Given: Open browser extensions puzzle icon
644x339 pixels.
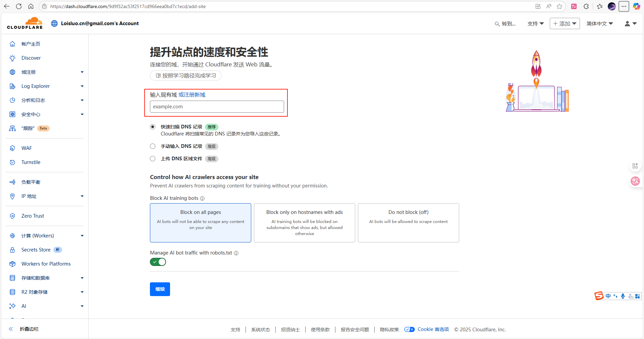Looking at the screenshot, I should click(x=586, y=6).
